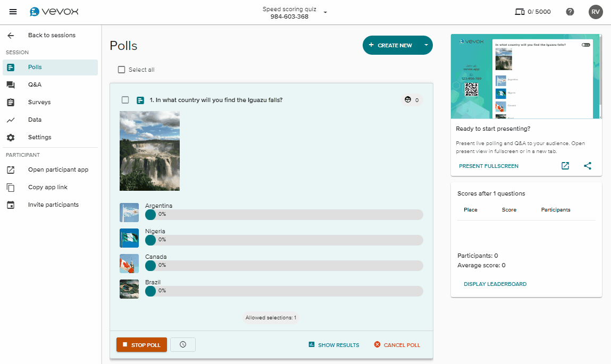Tick the checkbox for question 1 poll

coord(125,100)
